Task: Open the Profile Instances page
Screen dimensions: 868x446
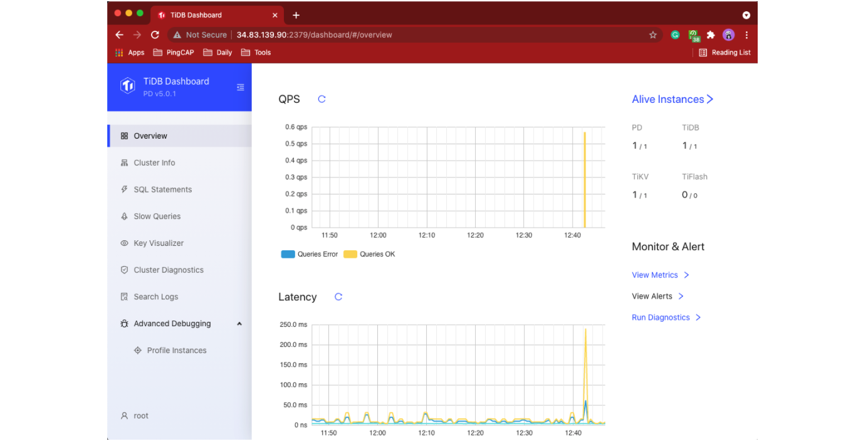Action: pos(177,350)
